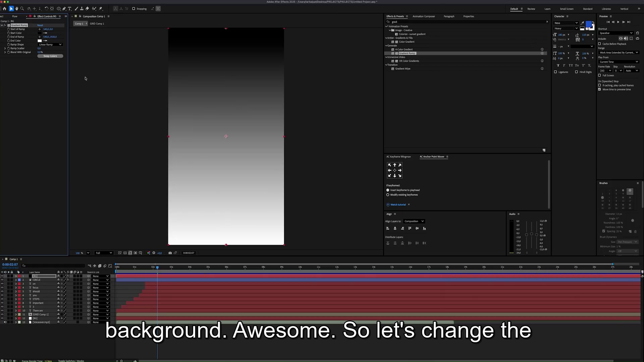Screen dimensions: 644x362
Task: Open the AC Keyframe Wingman tab
Action: click(x=398, y=157)
